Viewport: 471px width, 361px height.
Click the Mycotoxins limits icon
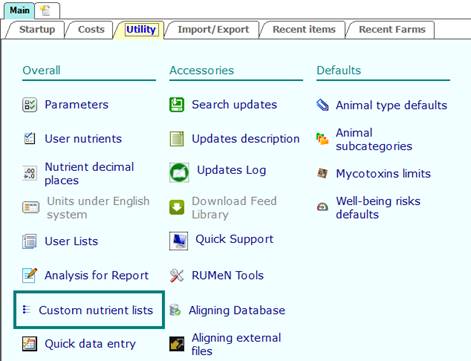[x=322, y=173]
